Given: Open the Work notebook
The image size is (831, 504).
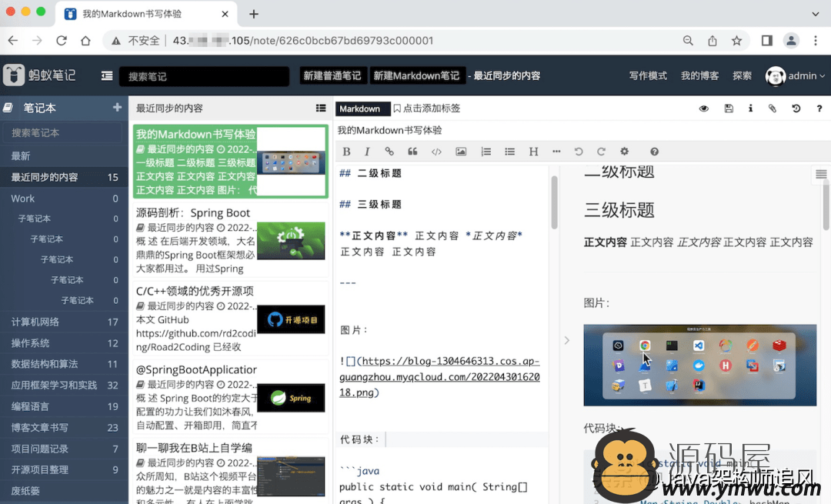Looking at the screenshot, I should click(x=64, y=199).
